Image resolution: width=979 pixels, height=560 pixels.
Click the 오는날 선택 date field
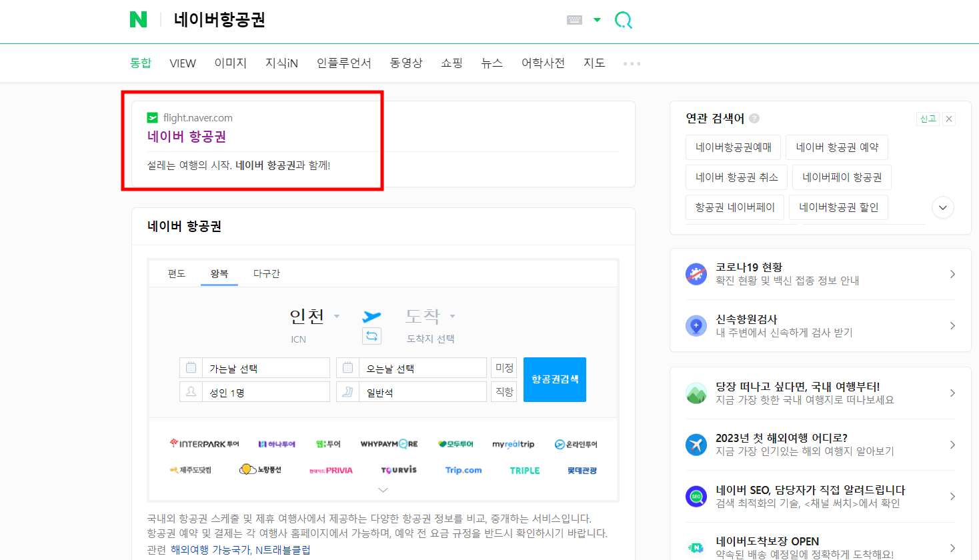click(x=411, y=368)
